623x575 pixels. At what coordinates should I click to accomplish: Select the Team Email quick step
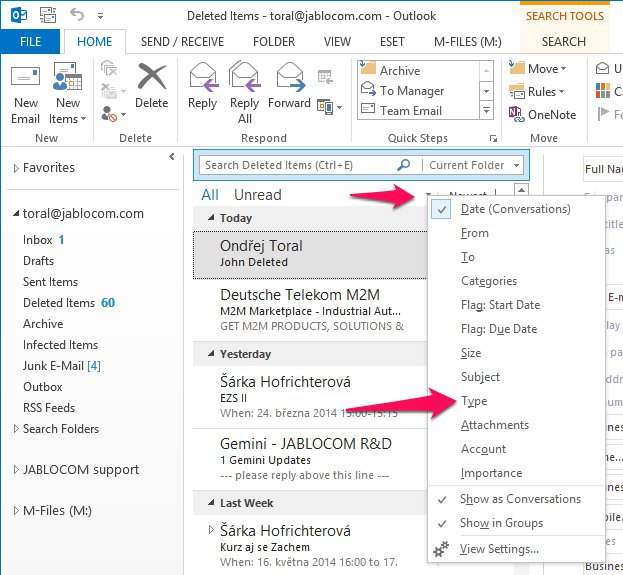(418, 110)
